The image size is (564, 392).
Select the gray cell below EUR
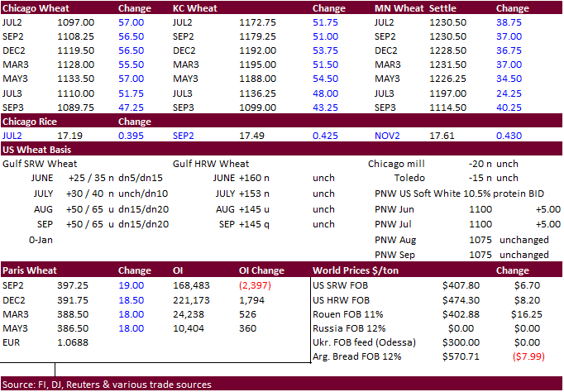27,356
